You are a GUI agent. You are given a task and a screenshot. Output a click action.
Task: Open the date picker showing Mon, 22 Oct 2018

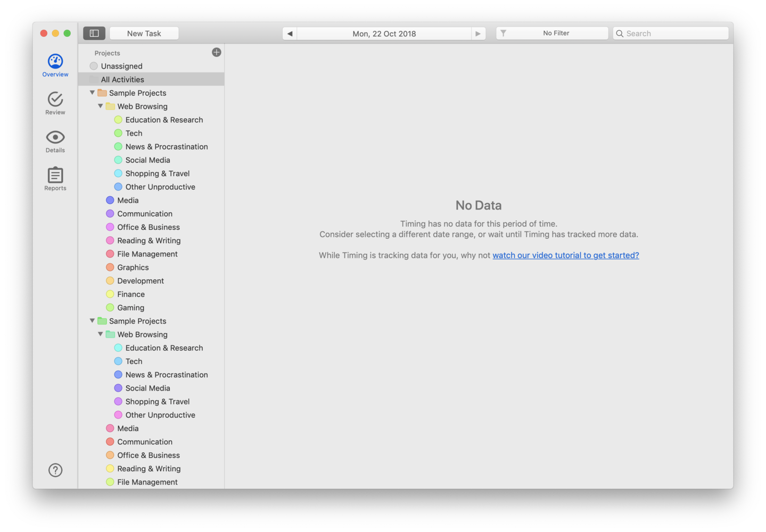[x=384, y=34]
